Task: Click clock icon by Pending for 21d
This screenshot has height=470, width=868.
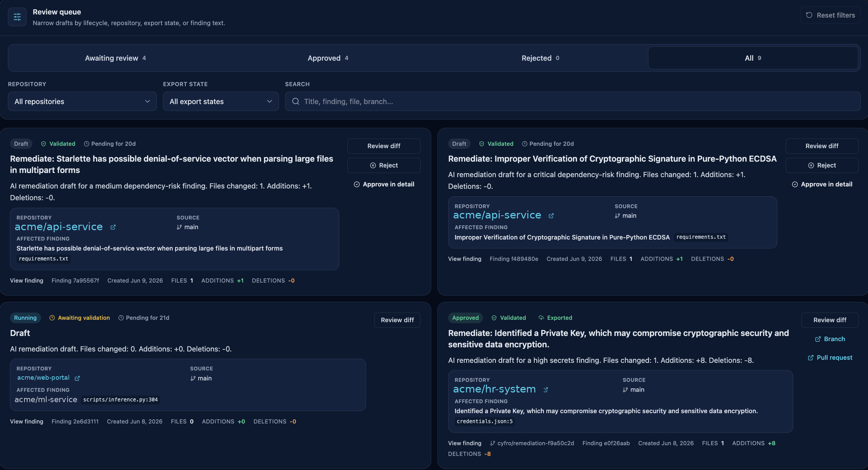Action: point(121,318)
